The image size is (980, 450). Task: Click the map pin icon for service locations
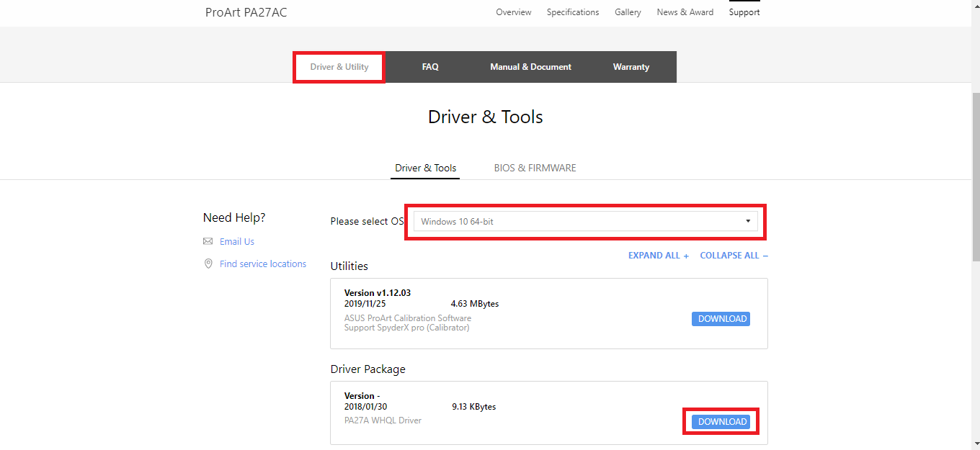coord(208,264)
